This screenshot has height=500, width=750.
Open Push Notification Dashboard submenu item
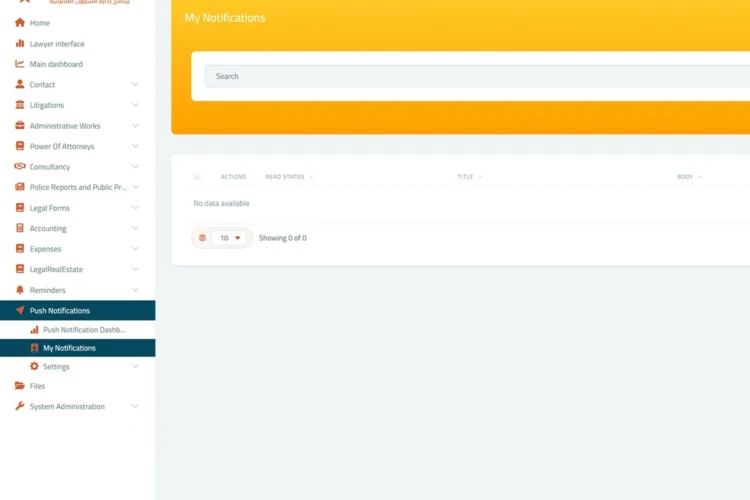[77, 330]
